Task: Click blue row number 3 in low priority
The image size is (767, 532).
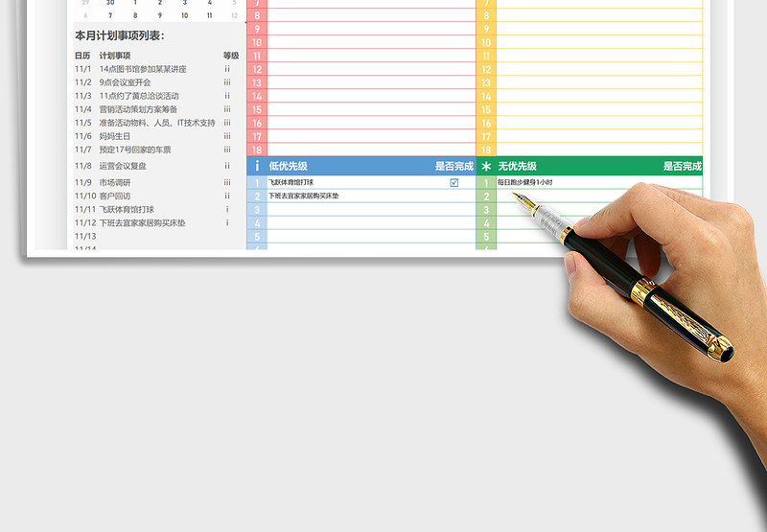Action: coord(257,209)
